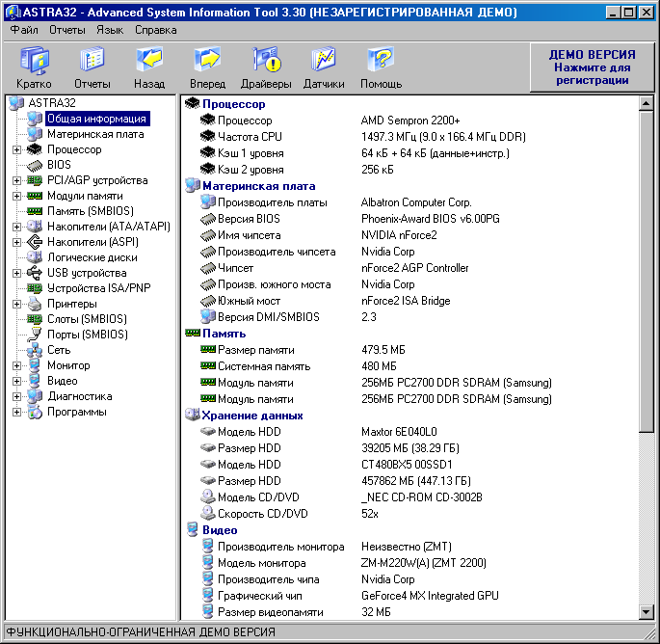Click ДЕМО ВЕРСИЯ registration button
Image resolution: width=660 pixels, height=644 pixels.
[592, 67]
